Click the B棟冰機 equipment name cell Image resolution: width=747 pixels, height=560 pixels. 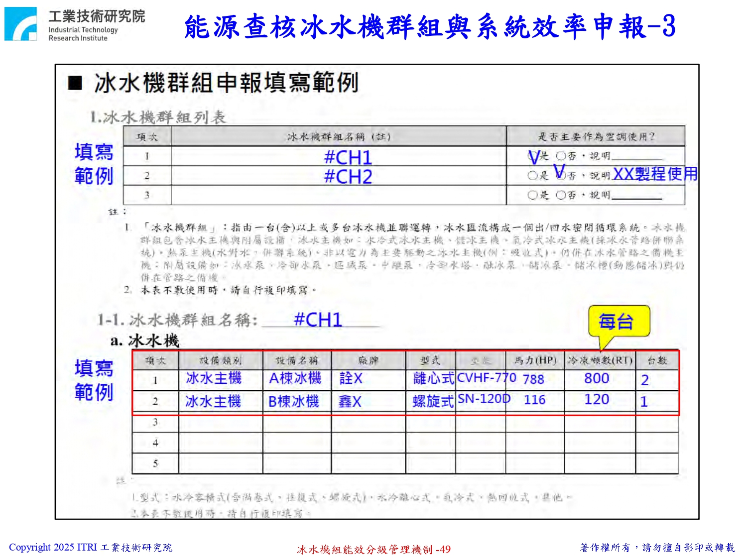294,401
